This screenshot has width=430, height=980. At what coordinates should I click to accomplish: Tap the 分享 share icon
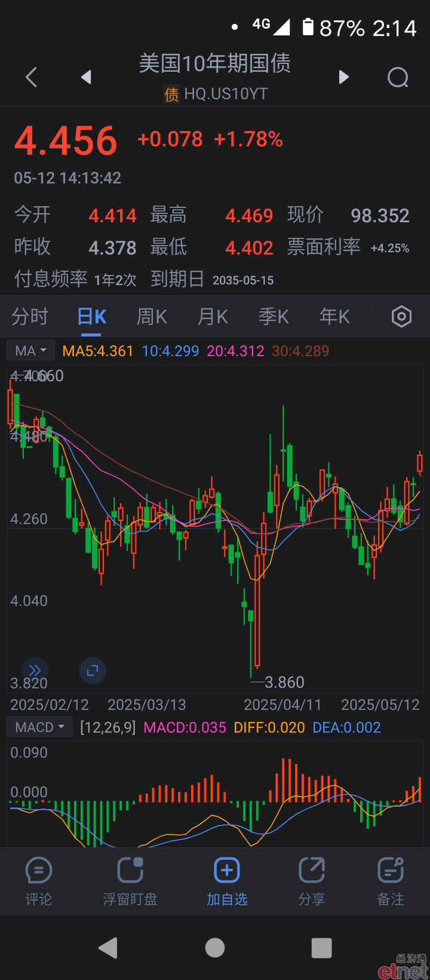coord(312,882)
